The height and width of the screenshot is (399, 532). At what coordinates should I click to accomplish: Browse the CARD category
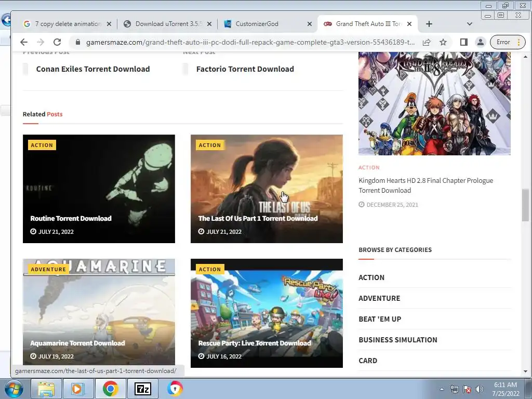[x=368, y=361]
